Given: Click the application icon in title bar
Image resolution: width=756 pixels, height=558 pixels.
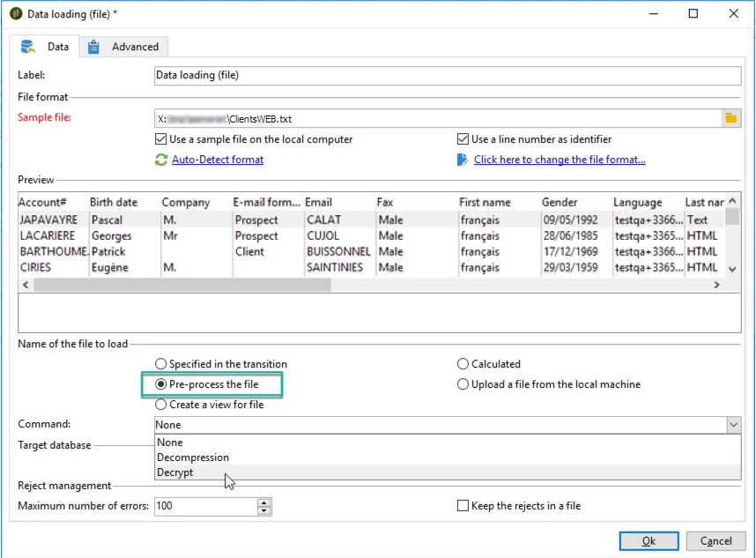Looking at the screenshot, I should pos(16,13).
